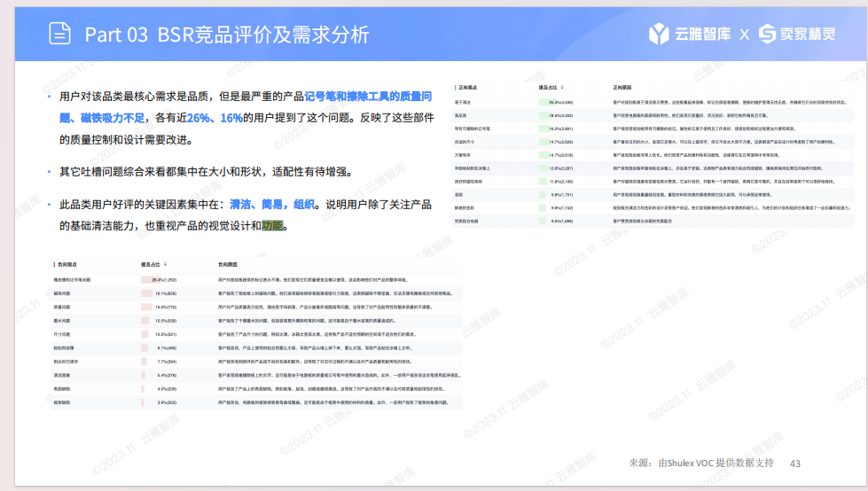Select positive row '鲜艳的色彩'
Image resolution: width=868 pixels, height=491 pixels.
pos(653,208)
